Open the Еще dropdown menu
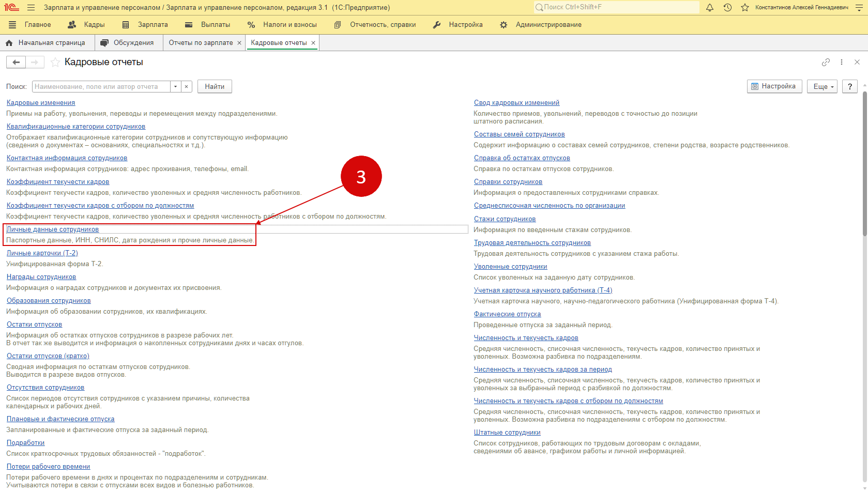The height and width of the screenshot is (492, 868). [x=823, y=87]
